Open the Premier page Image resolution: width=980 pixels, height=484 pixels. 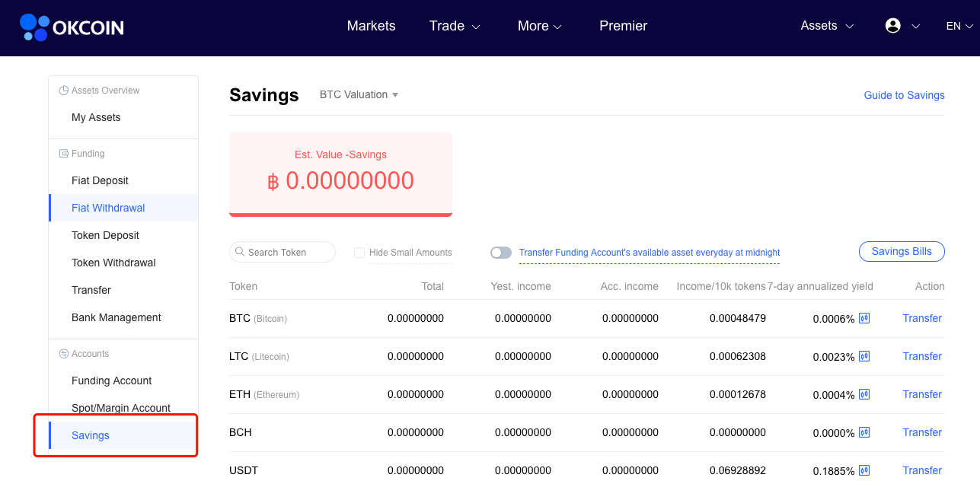[623, 26]
